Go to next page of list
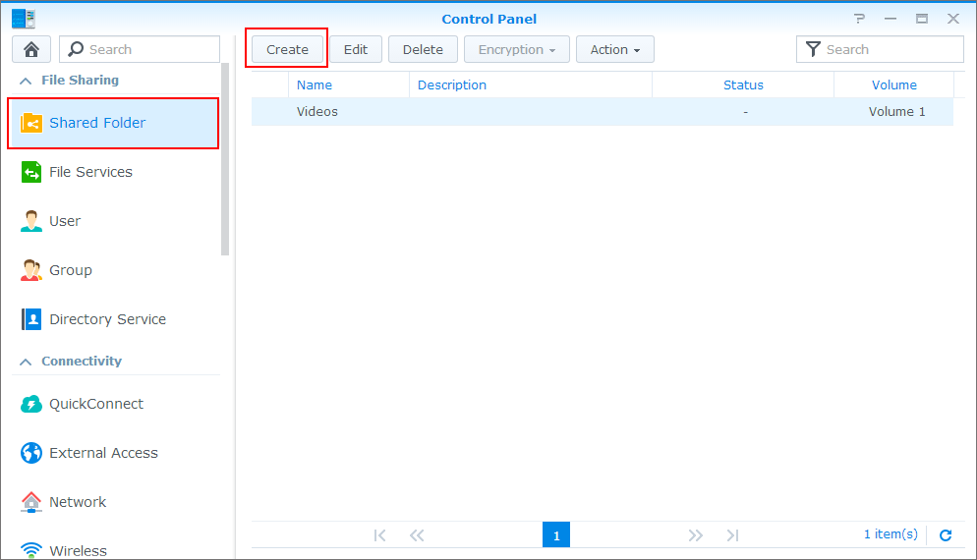Viewport: 977px width, 560px height. coord(695,535)
